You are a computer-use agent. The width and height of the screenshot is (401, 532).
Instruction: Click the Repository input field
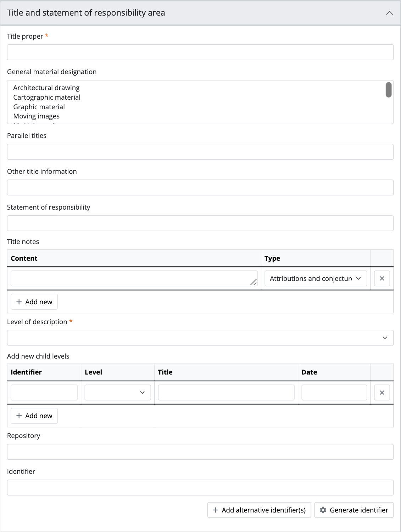(200, 452)
